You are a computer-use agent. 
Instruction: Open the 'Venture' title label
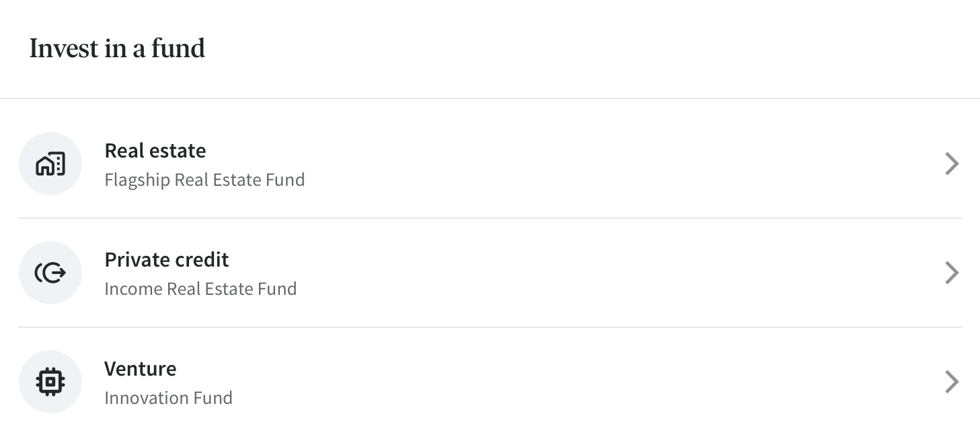141,368
